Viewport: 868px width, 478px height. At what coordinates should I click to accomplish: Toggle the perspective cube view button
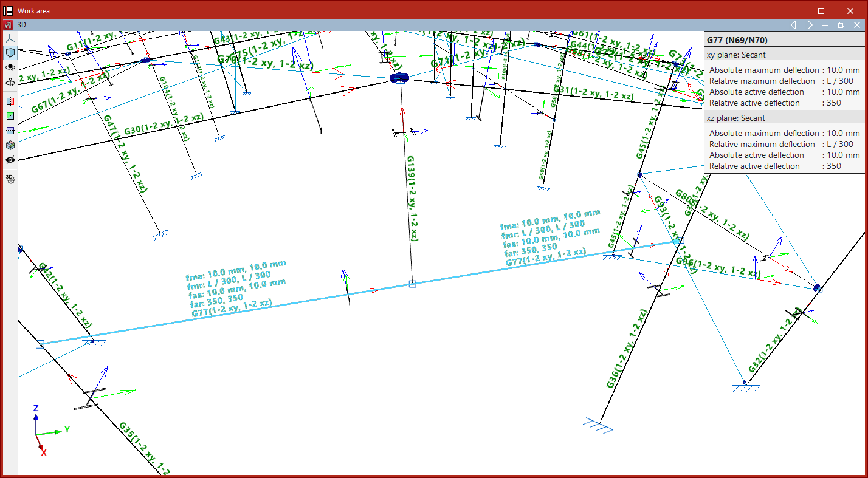[10, 53]
